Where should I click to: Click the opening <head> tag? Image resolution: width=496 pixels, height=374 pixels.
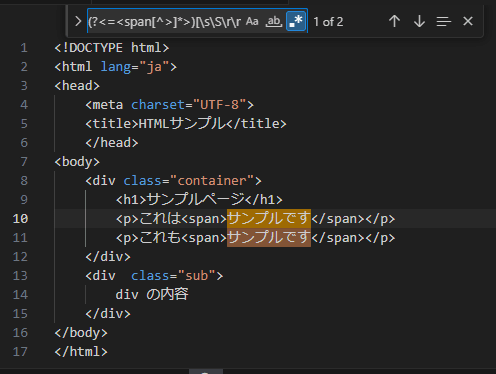(77, 86)
